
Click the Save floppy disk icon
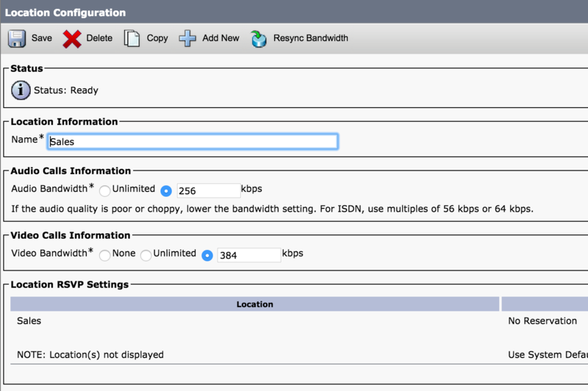17,38
